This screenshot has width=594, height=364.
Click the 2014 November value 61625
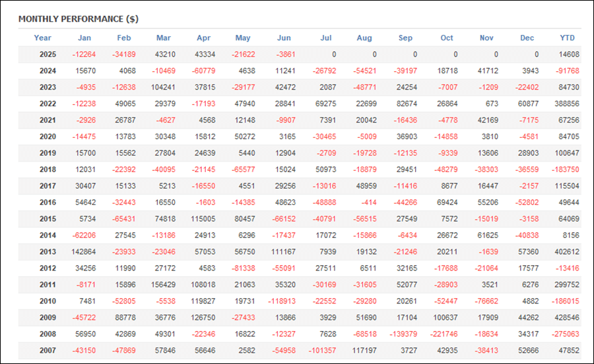(x=488, y=235)
